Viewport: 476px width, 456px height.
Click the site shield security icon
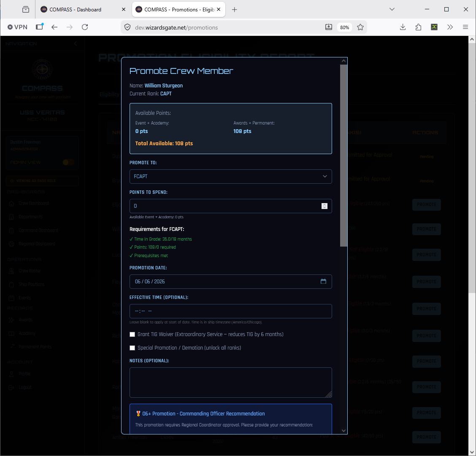click(127, 27)
